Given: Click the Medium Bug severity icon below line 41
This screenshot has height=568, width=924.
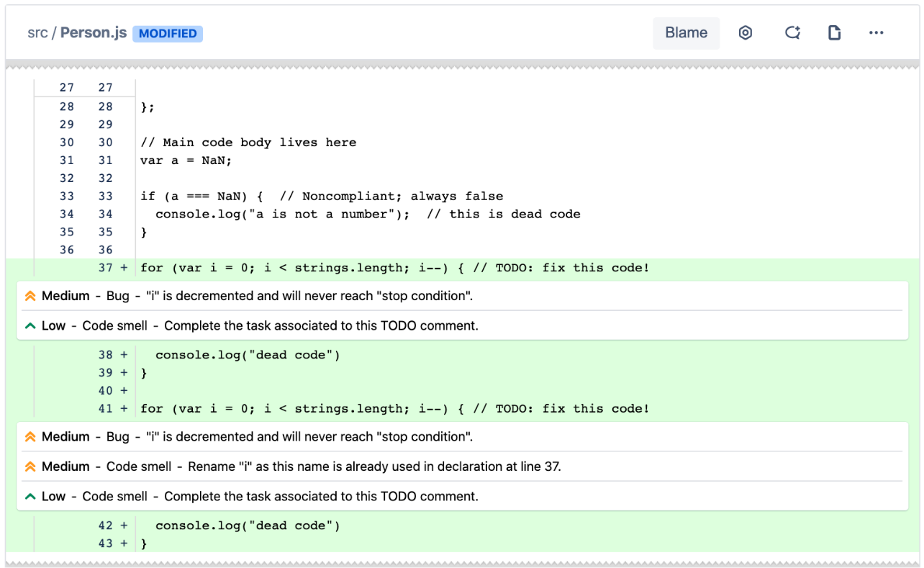Looking at the screenshot, I should [30, 436].
